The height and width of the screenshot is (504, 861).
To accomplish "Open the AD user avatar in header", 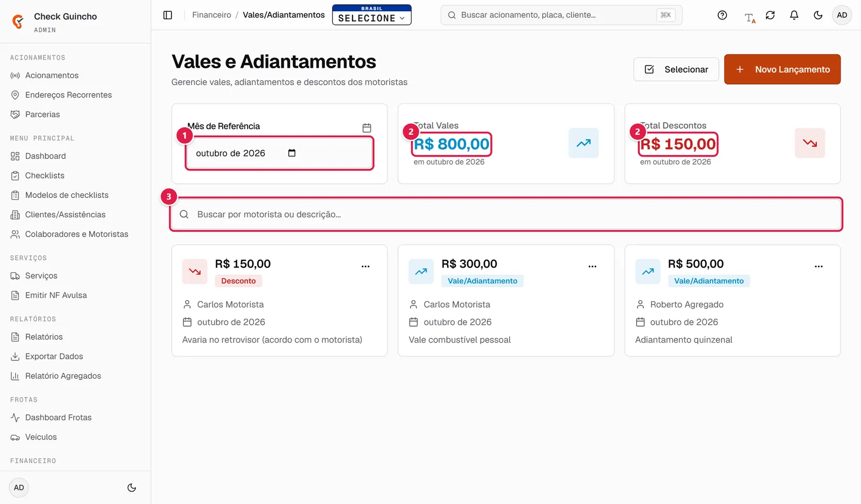I will pyautogui.click(x=842, y=15).
